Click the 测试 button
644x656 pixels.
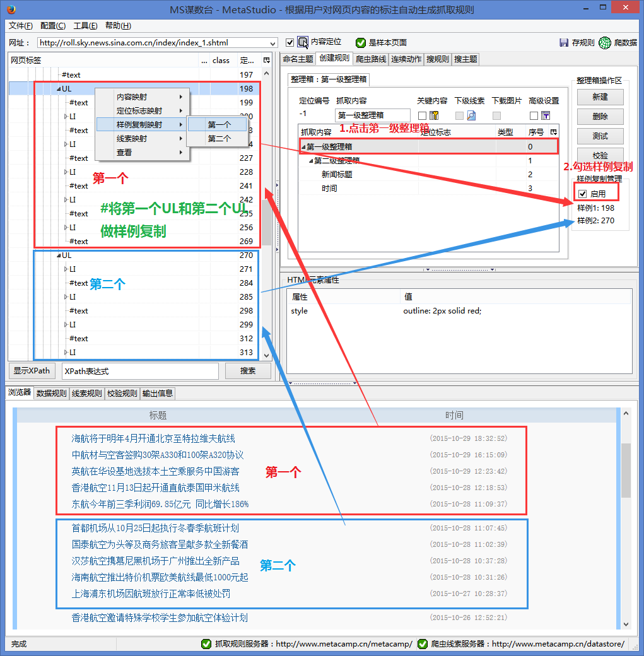point(600,136)
